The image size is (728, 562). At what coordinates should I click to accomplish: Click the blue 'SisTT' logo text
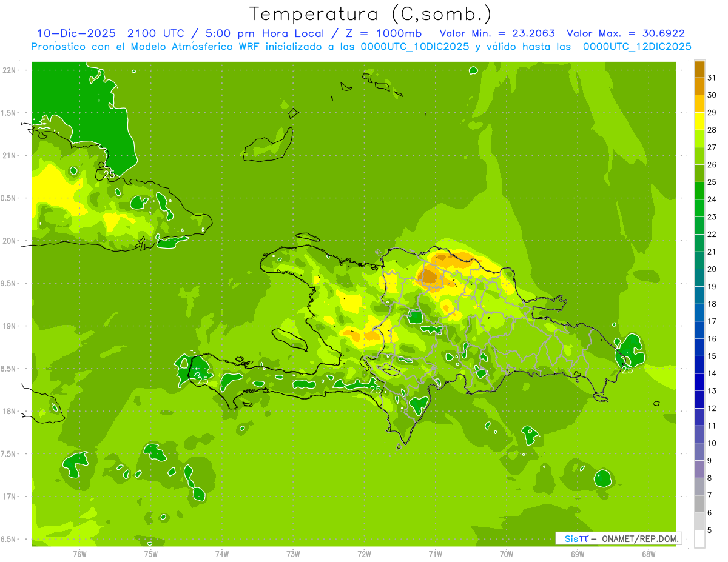pyautogui.click(x=576, y=538)
